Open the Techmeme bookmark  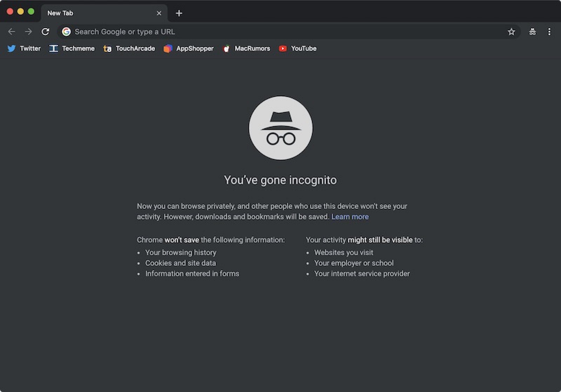pyautogui.click(x=72, y=48)
